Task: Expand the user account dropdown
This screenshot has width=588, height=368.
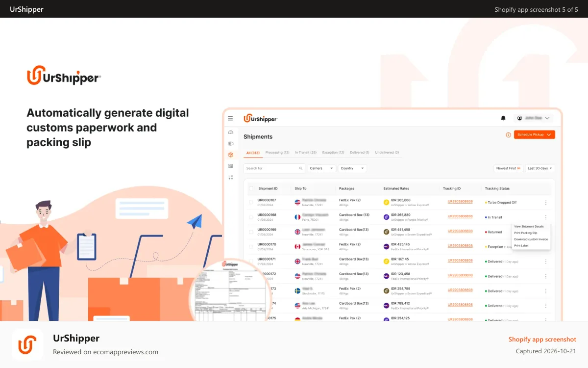Action: pyautogui.click(x=533, y=118)
